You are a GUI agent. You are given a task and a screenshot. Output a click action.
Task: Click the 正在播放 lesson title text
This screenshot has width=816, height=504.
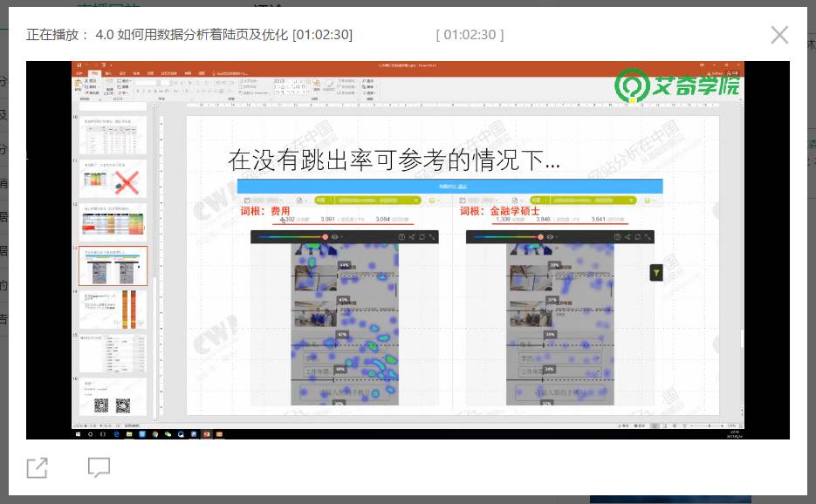[x=189, y=35]
